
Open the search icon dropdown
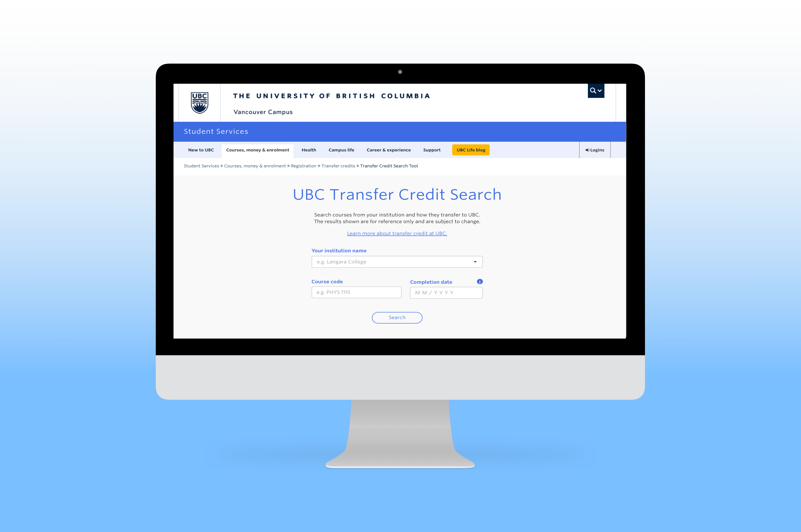pos(595,91)
